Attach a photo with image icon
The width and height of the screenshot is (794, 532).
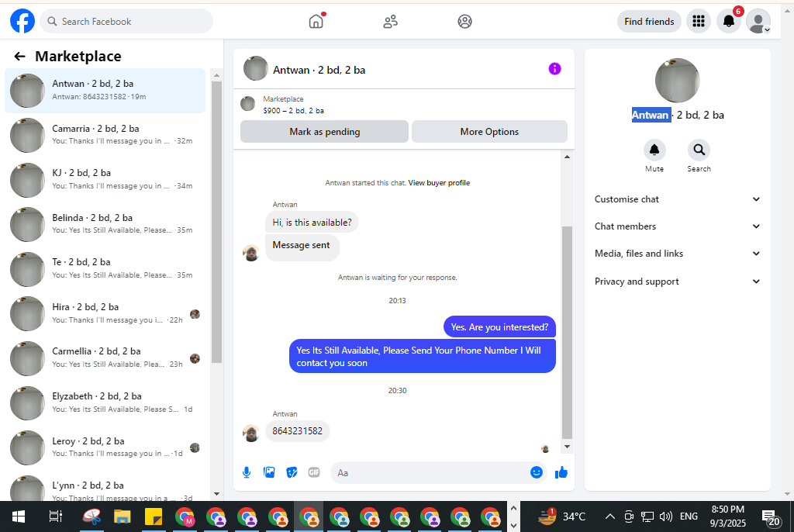point(269,473)
